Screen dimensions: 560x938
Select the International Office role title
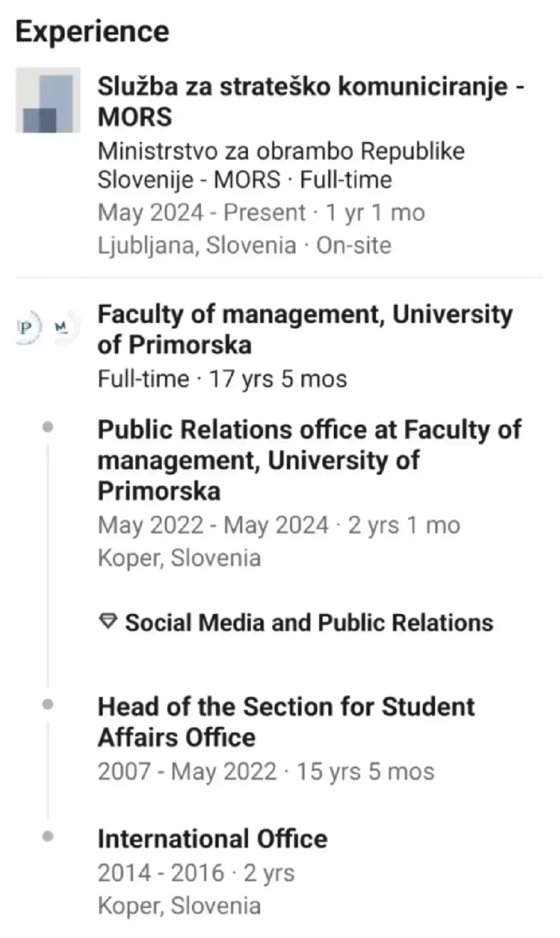212,838
